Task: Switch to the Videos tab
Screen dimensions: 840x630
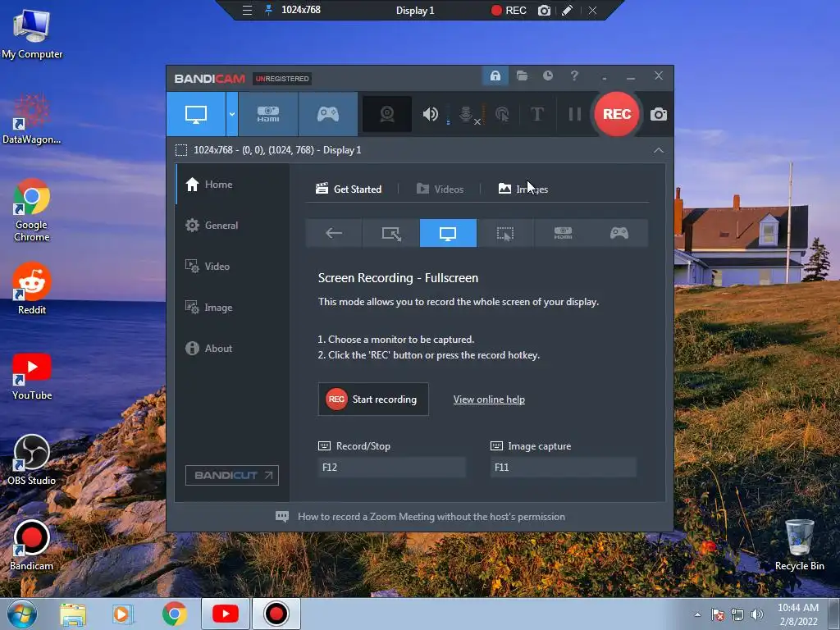Action: tap(440, 189)
